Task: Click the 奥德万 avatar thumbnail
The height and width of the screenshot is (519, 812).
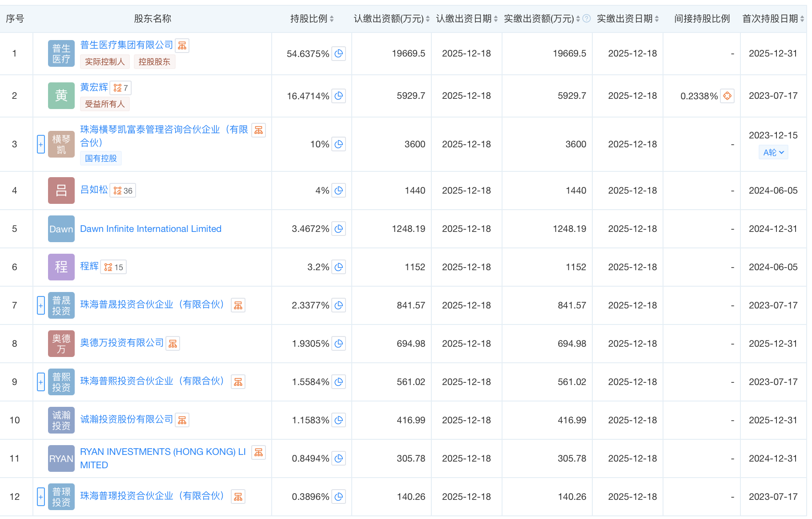Action: 61,344
